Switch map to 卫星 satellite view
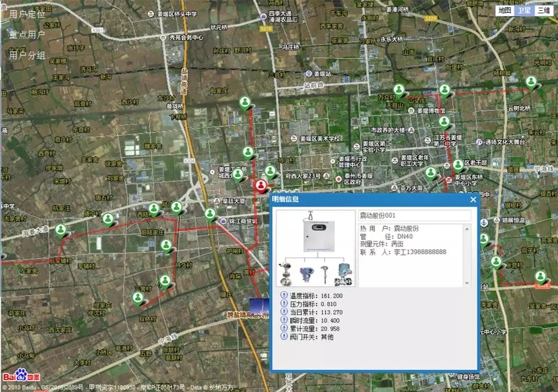This screenshot has width=558, height=392. (524, 10)
